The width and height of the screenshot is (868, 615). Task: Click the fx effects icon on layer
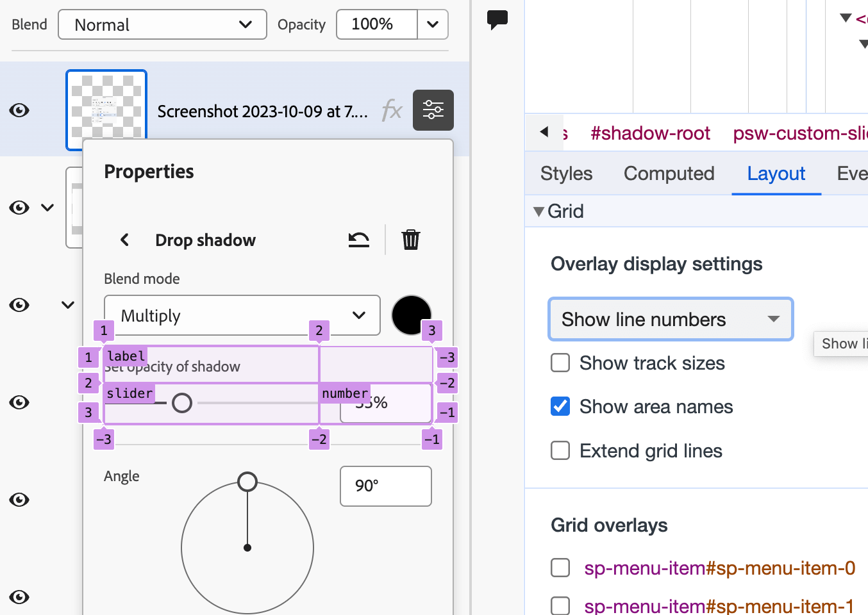392,111
